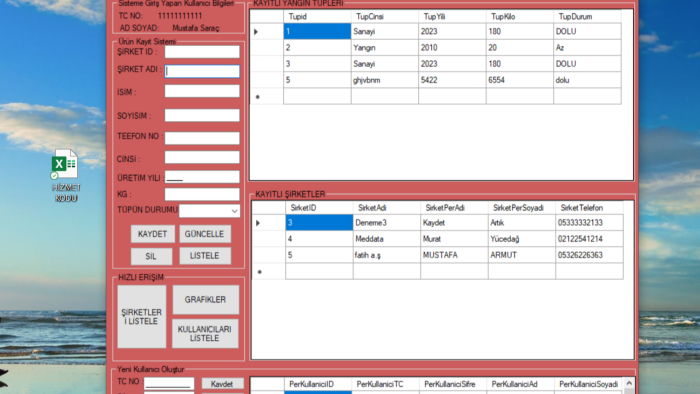Click KULLANICILARI LİSTELE button

[x=205, y=333]
